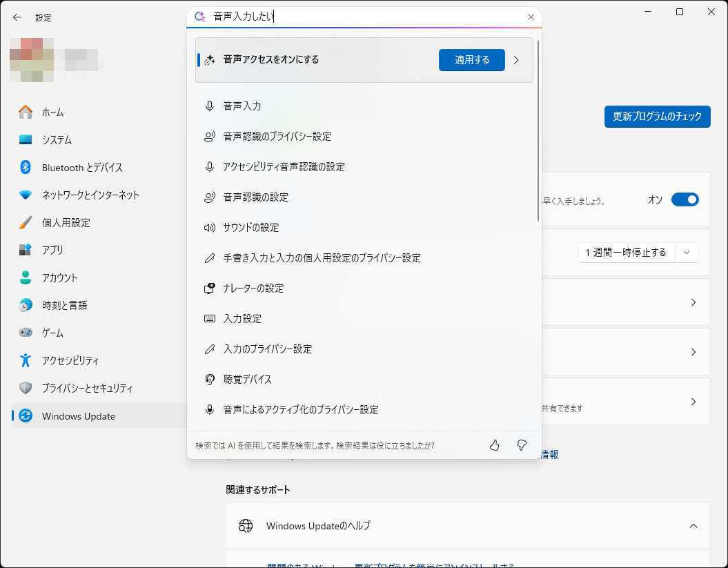Collapse the Windows Updateのヘルプ section
The width and height of the screenshot is (728, 568).
click(693, 525)
